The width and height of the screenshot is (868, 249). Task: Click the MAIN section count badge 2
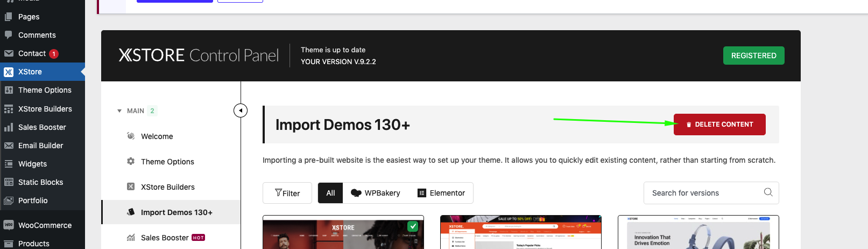[152, 111]
